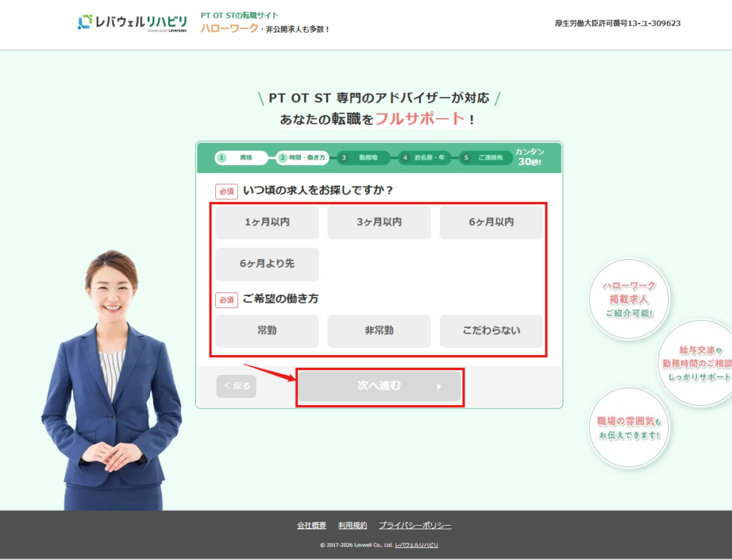
Task: Open 利用規約 footer link
Action: (352, 526)
